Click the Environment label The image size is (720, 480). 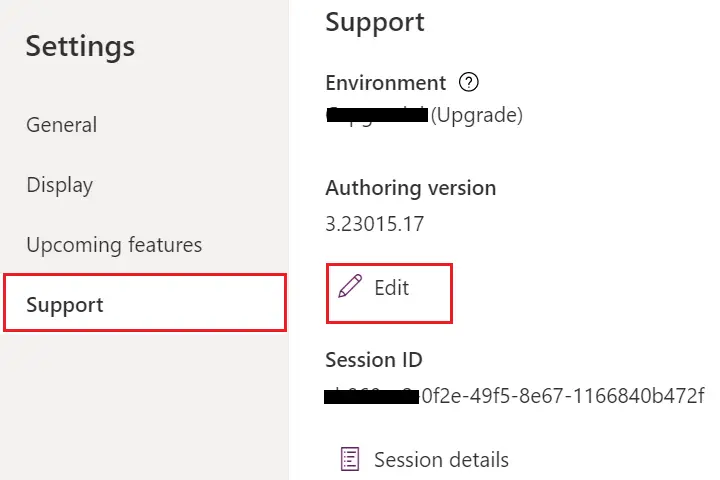386,83
